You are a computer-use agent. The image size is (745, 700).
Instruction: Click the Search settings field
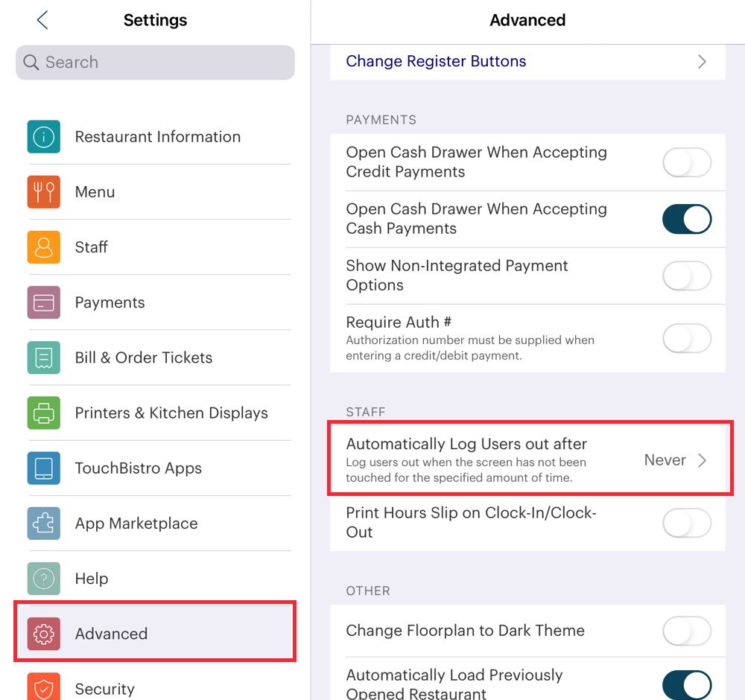[155, 63]
